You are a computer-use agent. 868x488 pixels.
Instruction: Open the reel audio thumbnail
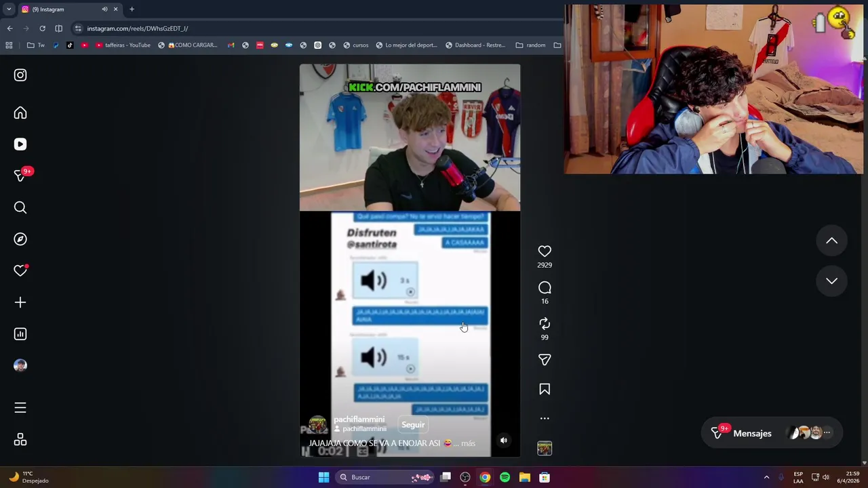(x=545, y=448)
